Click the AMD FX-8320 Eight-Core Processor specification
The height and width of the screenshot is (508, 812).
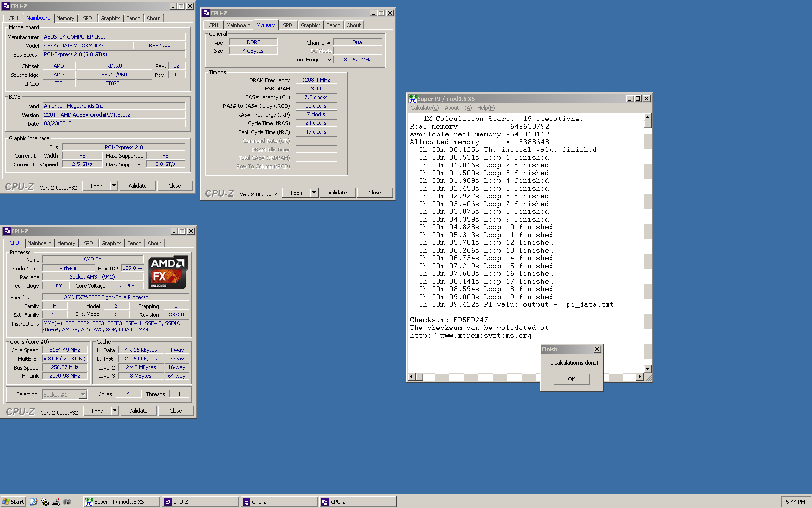click(116, 297)
